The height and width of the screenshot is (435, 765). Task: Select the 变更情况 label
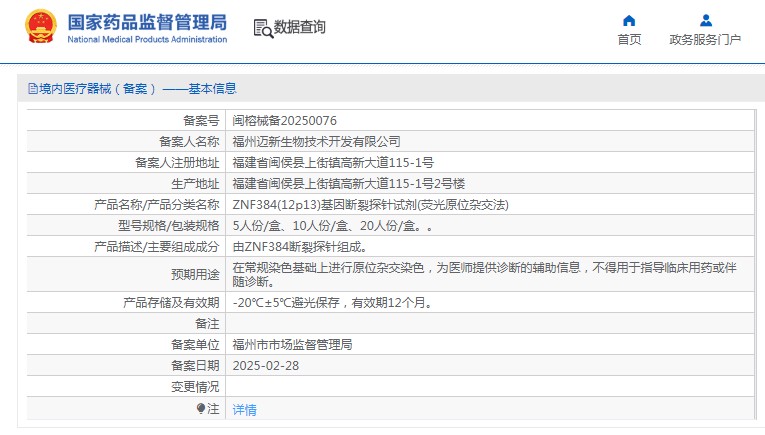(x=195, y=387)
